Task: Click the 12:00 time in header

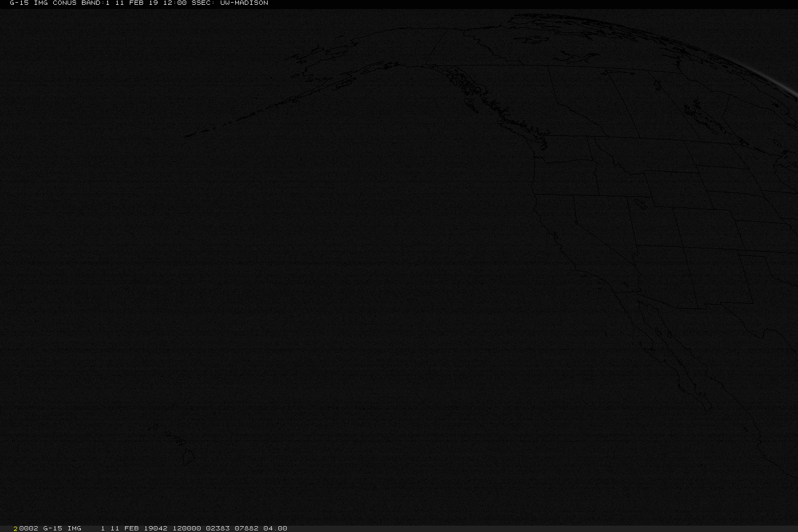Action: coord(174,3)
